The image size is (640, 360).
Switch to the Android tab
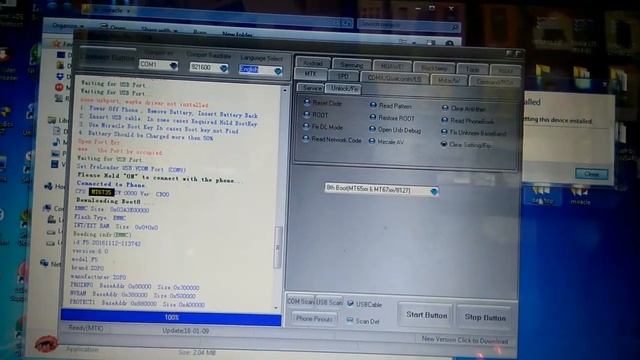click(x=313, y=63)
